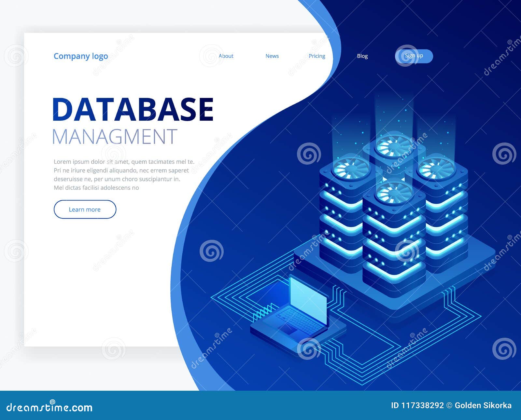Toggle the Sign up pill switch

tap(414, 56)
